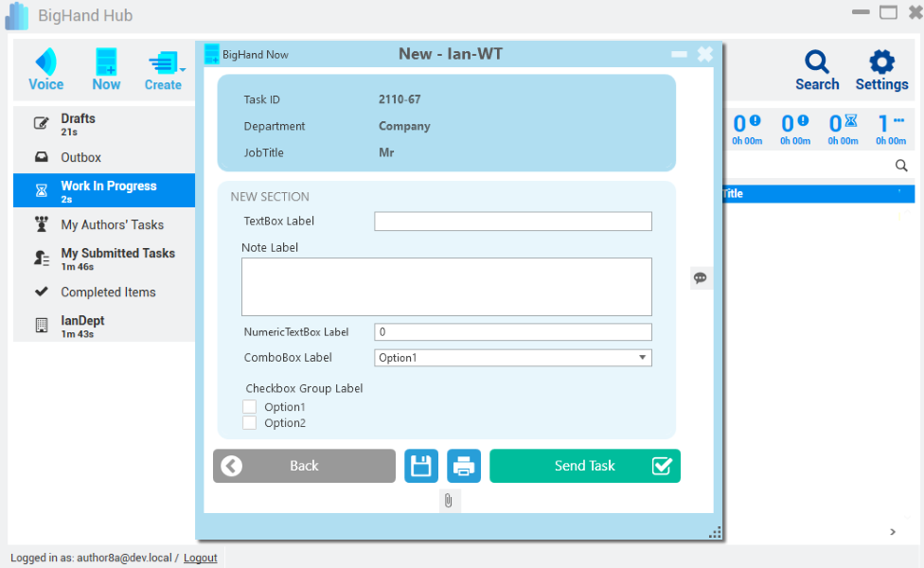The height and width of the screenshot is (568, 924).
Task: Click the magnifier icon above the task list
Action: pyautogui.click(x=901, y=166)
